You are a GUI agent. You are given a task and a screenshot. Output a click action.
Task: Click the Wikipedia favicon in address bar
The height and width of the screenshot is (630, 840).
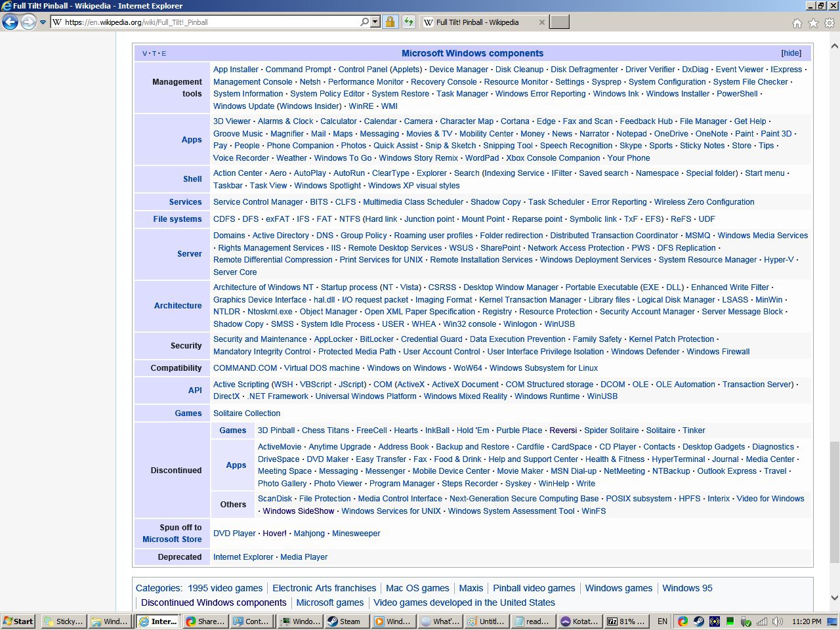(x=57, y=22)
